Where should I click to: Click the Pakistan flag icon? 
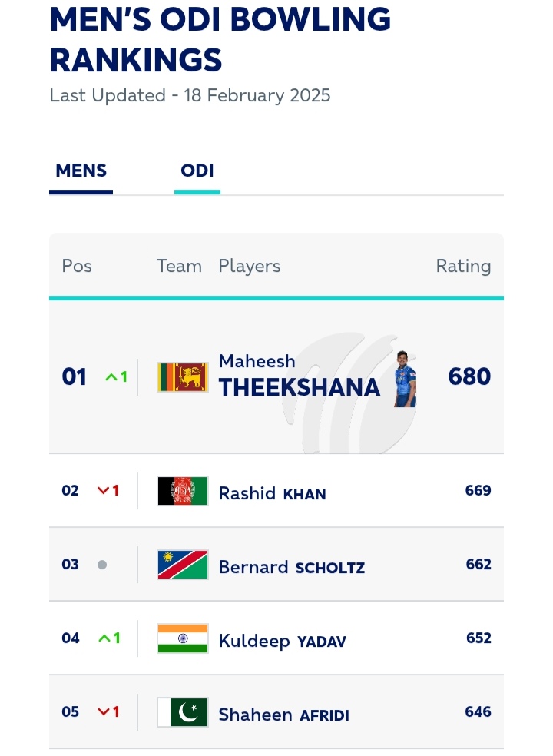183,712
